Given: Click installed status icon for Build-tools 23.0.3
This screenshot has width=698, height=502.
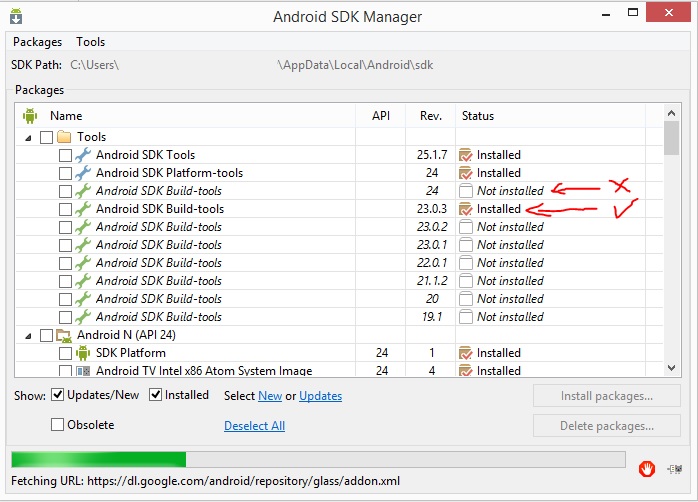Looking at the screenshot, I should tap(466, 209).
